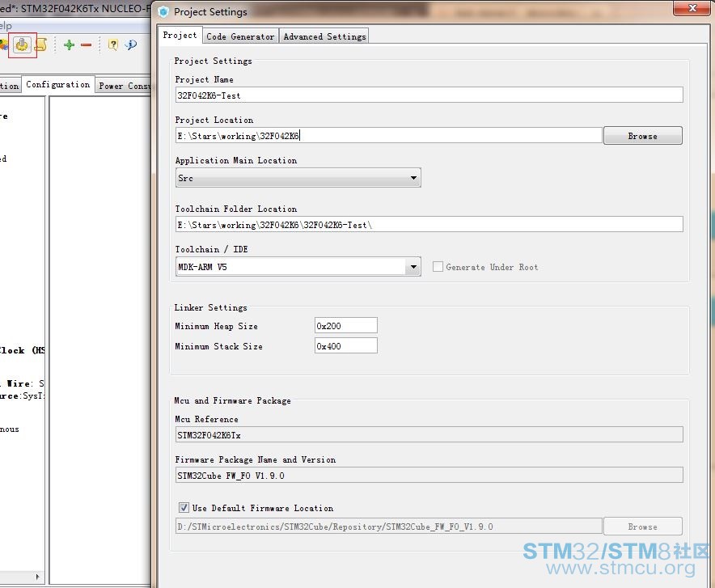The image size is (715, 588).
Task: Click the Mcu Reference field STM32F042K6Tx
Action: tap(429, 435)
